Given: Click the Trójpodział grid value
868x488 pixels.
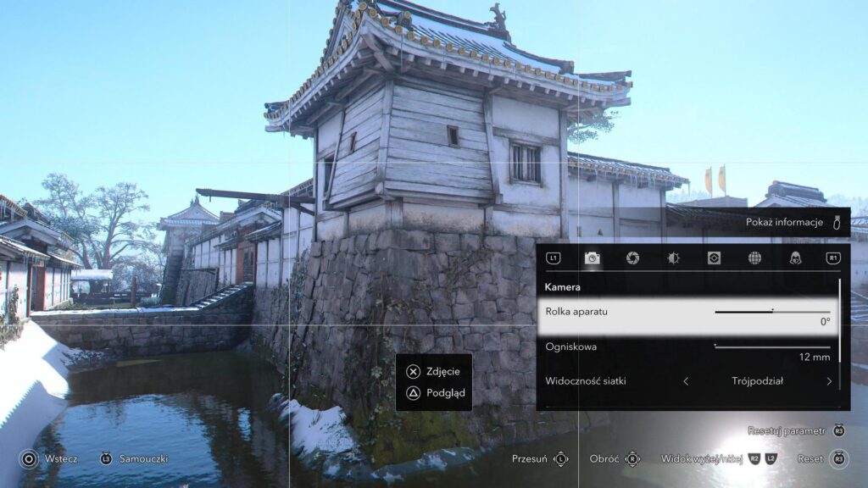Looking at the screenshot, I should point(757,381).
